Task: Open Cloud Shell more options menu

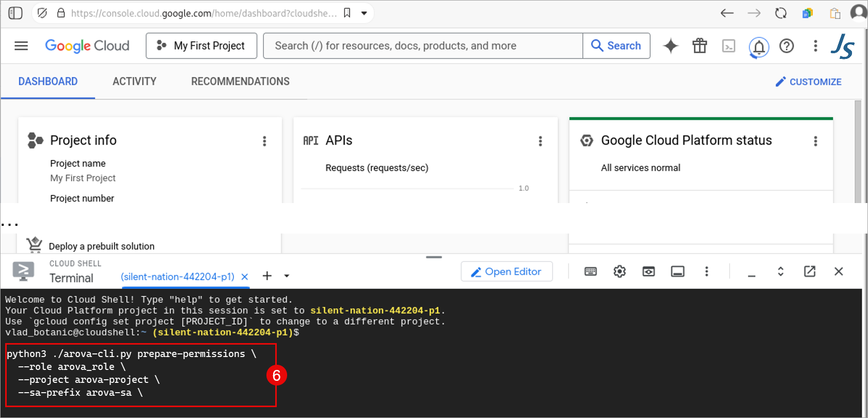Action: click(x=706, y=272)
